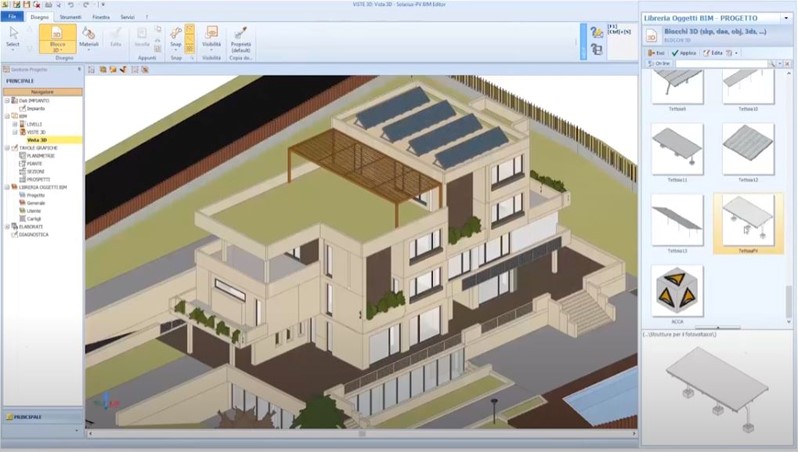
Task: Click the redo arrow in title bar
Action: [x=86, y=5]
